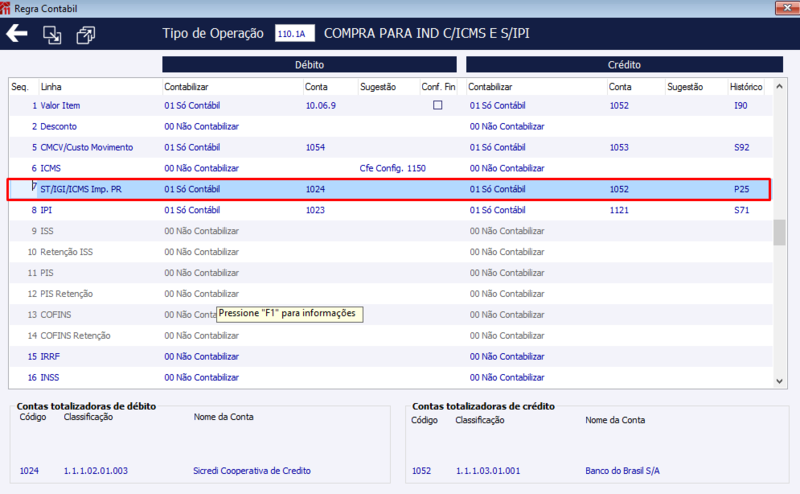
Task: Click history code I90
Action: pos(740,106)
